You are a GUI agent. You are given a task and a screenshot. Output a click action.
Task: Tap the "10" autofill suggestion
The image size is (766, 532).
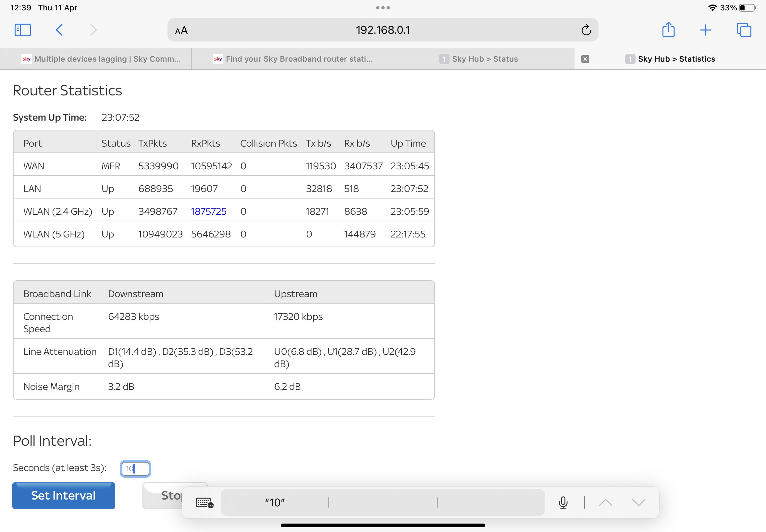[x=275, y=502]
